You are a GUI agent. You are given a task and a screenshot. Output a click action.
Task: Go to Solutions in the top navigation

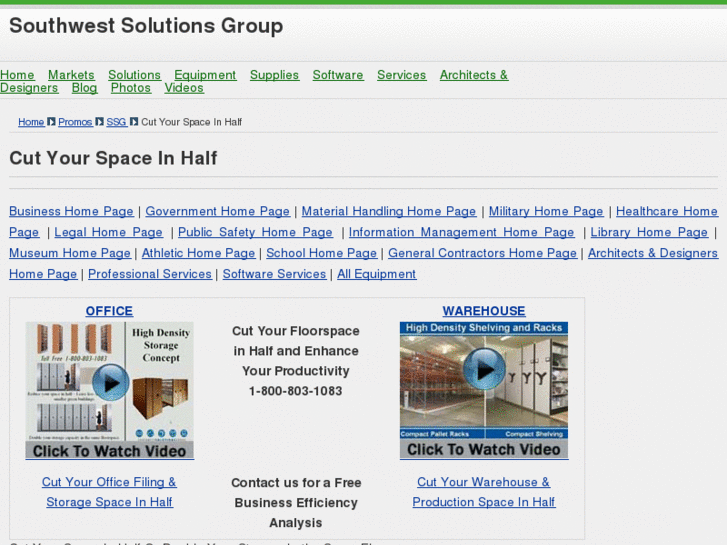pos(134,75)
